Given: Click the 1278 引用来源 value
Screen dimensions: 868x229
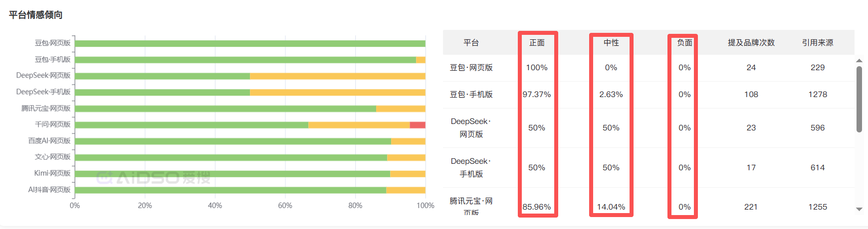Looking at the screenshot, I should (x=817, y=95).
